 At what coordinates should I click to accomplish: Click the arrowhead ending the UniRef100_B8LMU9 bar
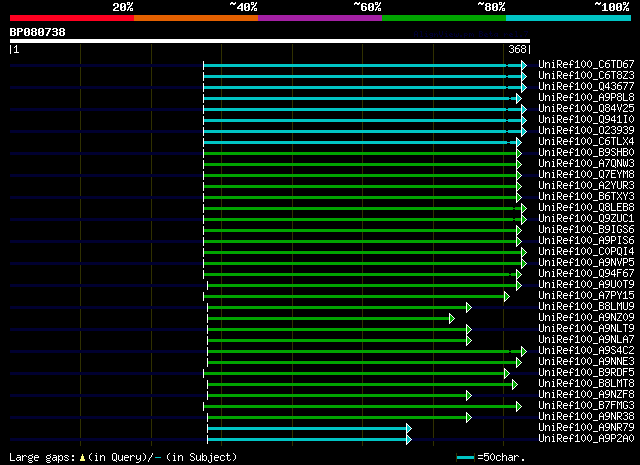pos(469,307)
